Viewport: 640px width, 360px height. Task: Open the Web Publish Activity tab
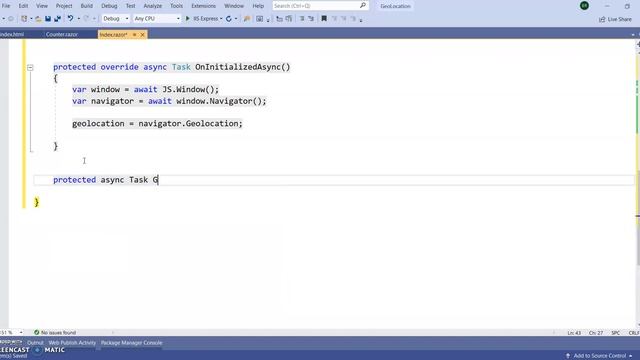(x=72, y=343)
